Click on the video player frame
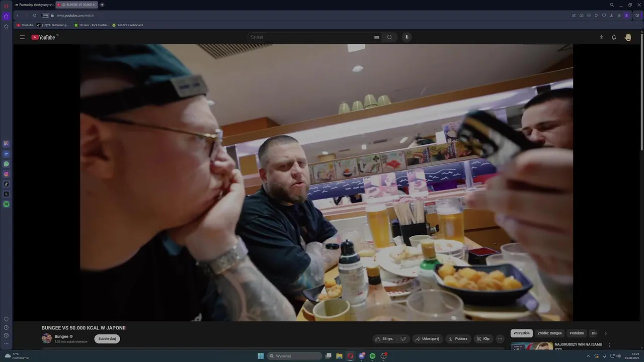Image resolution: width=644 pixels, height=362 pixels. click(326, 183)
